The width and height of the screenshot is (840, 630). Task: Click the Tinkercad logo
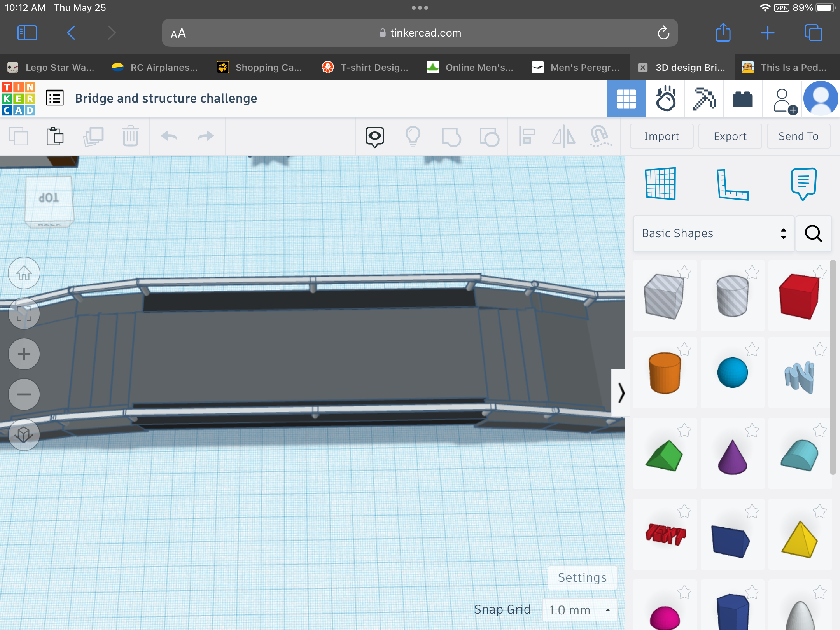coord(18,98)
